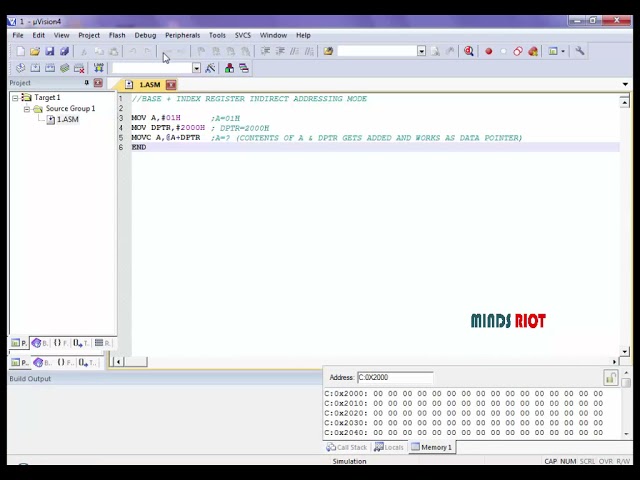Open the editor tab list dropdown arrow

point(625,84)
